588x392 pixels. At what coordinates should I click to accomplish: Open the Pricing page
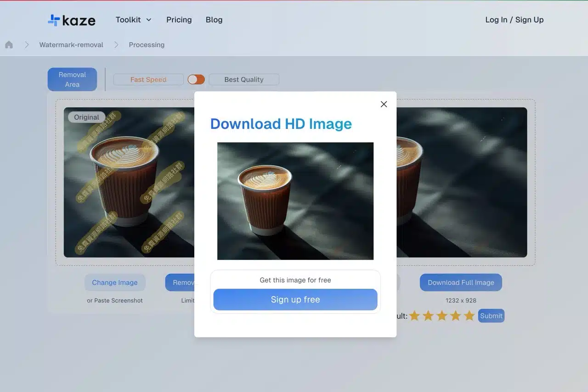[x=179, y=20]
